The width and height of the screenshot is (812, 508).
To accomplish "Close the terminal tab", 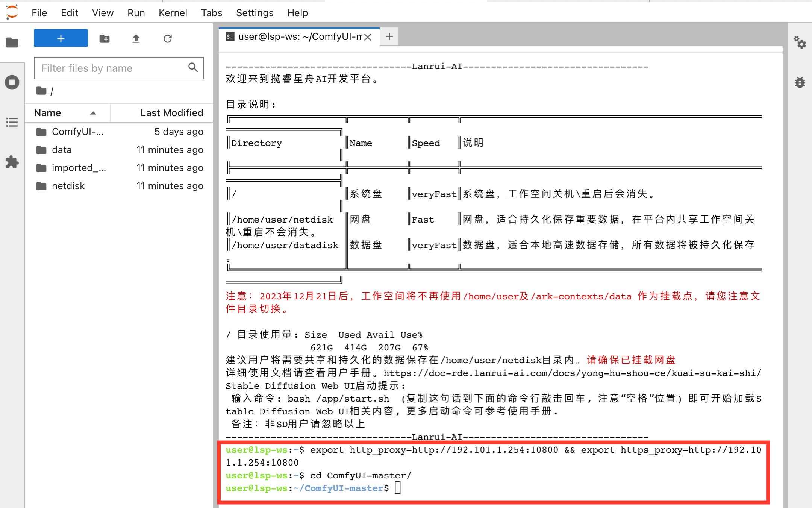I will [x=368, y=37].
